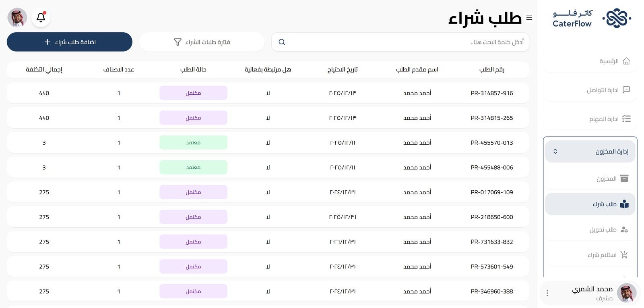Viewport: 644px width, 308px height.
Task: Click فلترة طلبات الشراء filter button
Action: (x=202, y=42)
